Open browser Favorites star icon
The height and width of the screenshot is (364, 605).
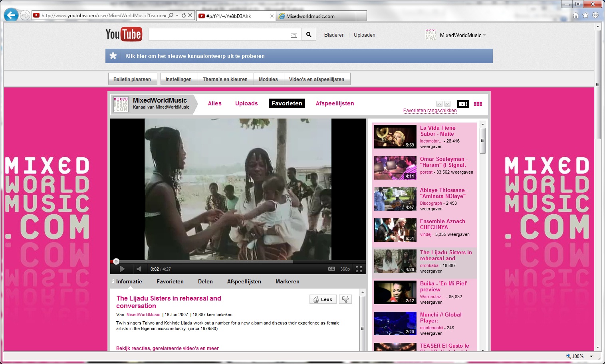(x=585, y=15)
